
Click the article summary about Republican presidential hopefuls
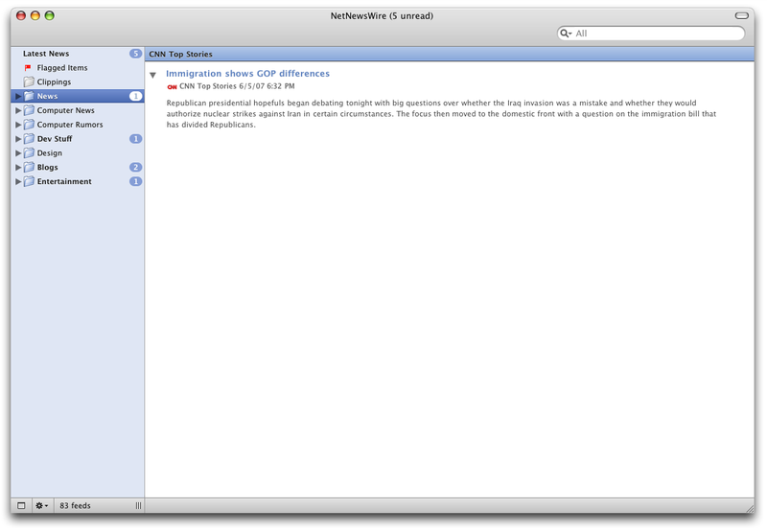441,113
